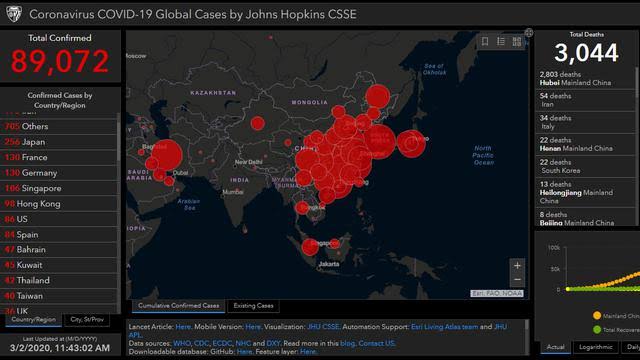Click the Contact US link

[376, 343]
